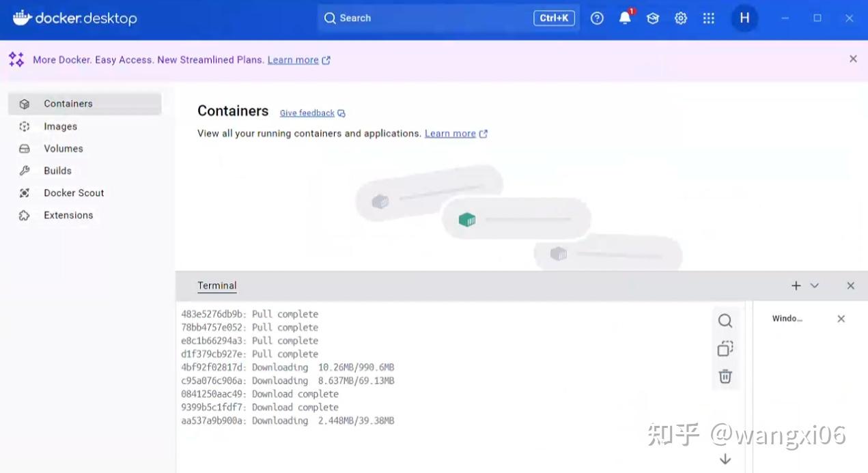Click line e8c1b66294a3: Pull complete
868x473 pixels.
point(250,341)
